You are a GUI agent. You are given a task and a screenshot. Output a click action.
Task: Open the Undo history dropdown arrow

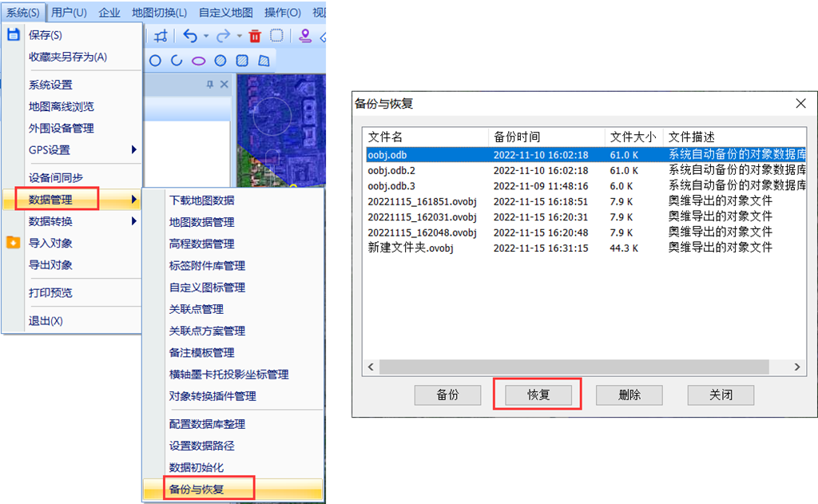tap(206, 37)
